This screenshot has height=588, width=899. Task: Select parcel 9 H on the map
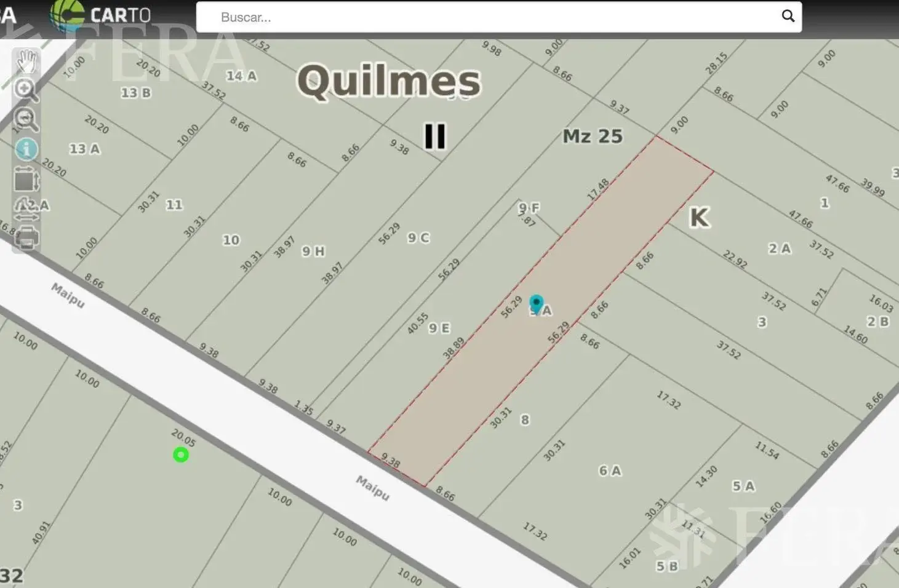click(313, 251)
